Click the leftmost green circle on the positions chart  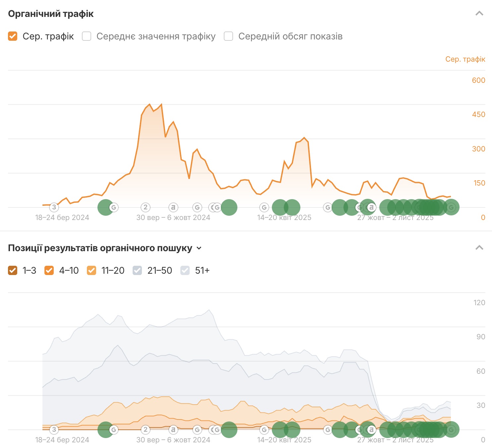click(x=105, y=430)
